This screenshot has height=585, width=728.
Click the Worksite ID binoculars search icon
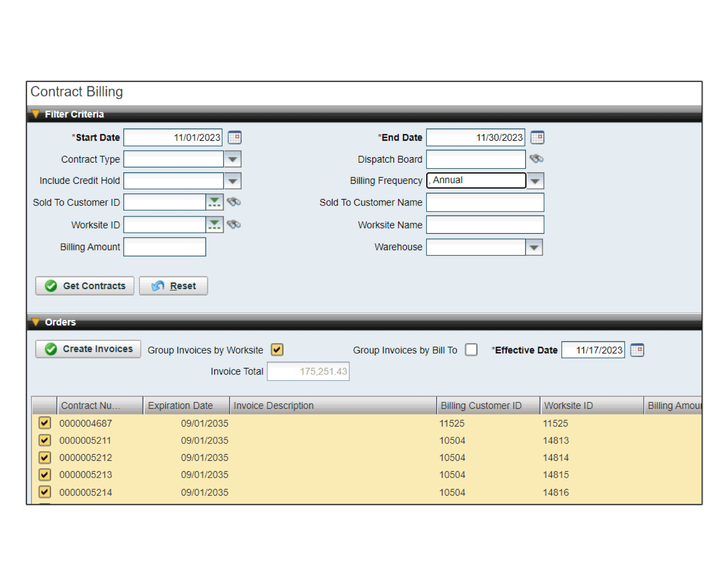click(234, 225)
